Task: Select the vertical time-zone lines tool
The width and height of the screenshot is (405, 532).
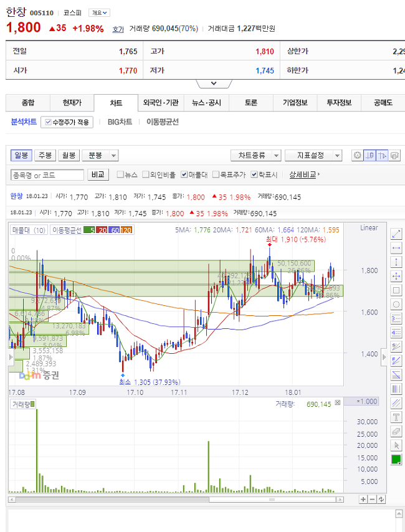Action: click(396, 389)
